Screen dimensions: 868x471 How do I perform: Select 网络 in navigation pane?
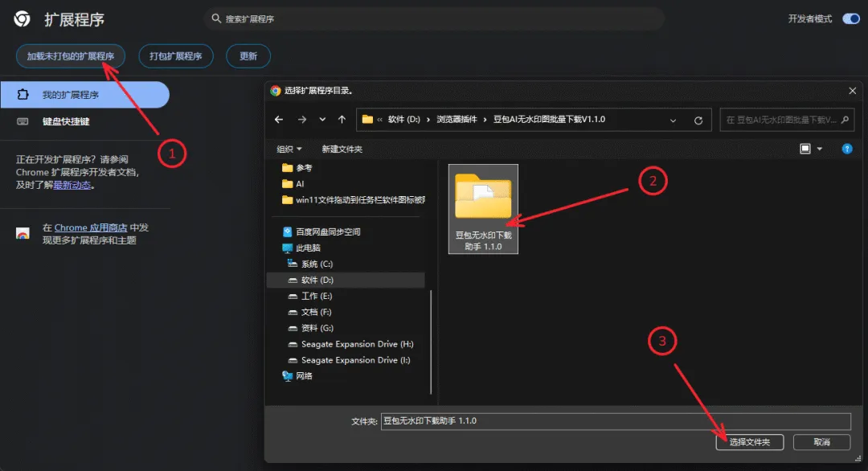click(x=298, y=376)
